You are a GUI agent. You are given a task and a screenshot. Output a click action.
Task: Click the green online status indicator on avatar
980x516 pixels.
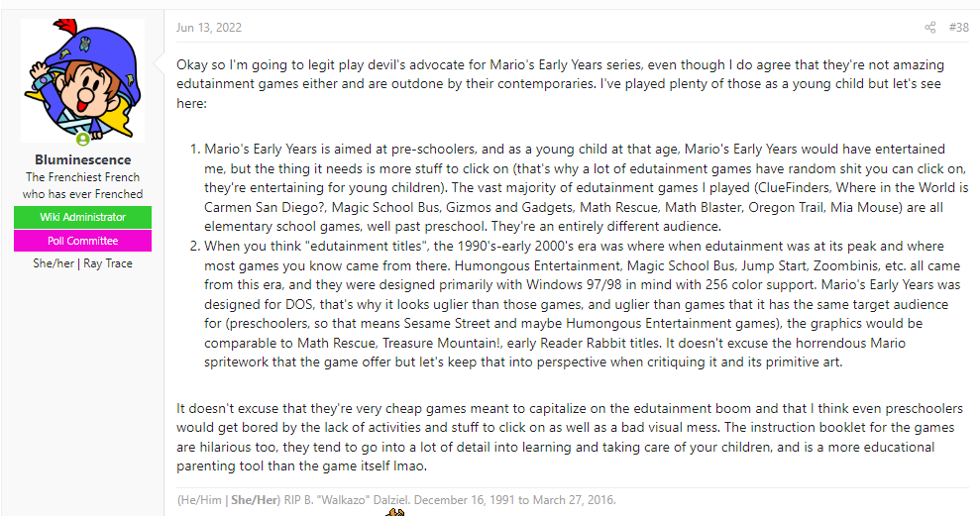point(82,139)
